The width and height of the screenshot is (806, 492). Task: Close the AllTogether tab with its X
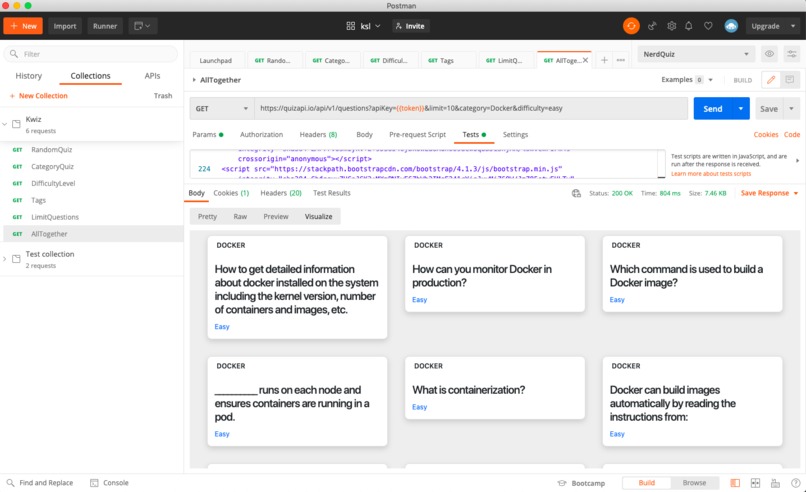point(585,60)
